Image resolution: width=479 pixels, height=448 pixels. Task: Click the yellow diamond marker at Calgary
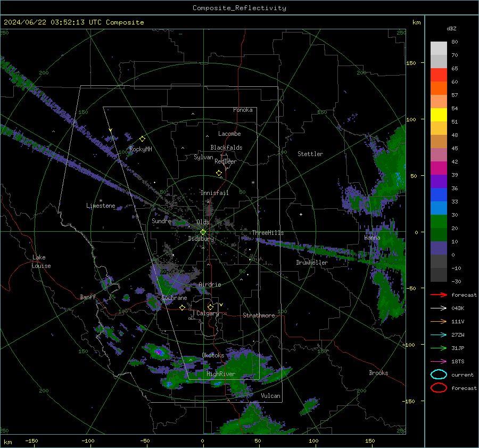tap(210, 307)
